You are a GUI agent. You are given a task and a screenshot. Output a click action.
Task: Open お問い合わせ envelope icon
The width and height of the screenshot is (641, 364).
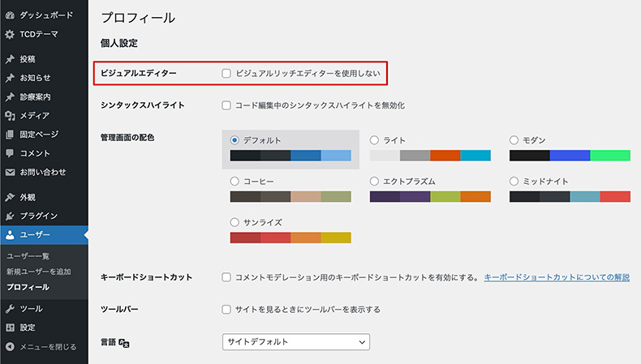point(10,172)
